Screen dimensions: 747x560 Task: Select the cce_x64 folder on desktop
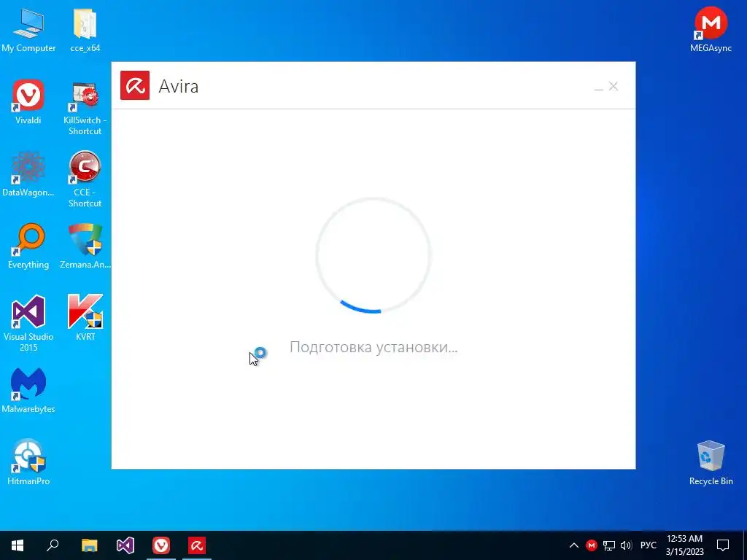(x=85, y=29)
